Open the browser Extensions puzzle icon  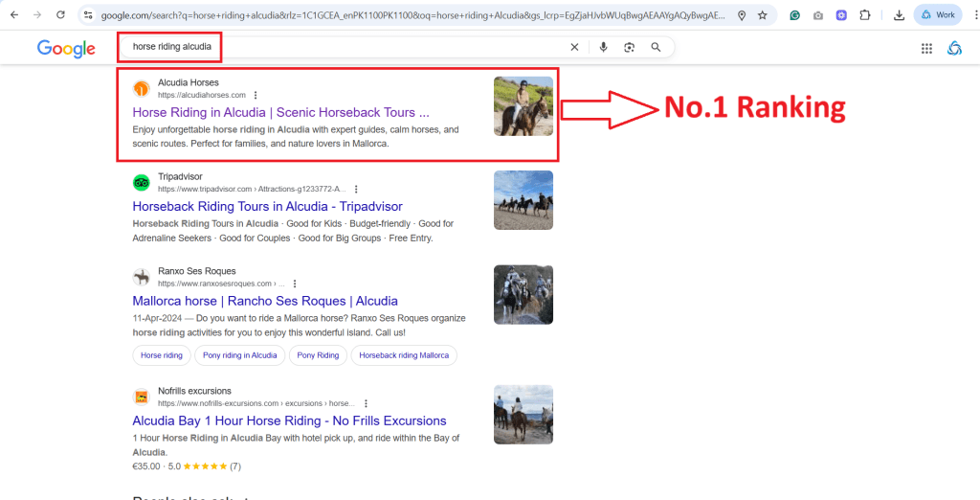[x=865, y=15]
